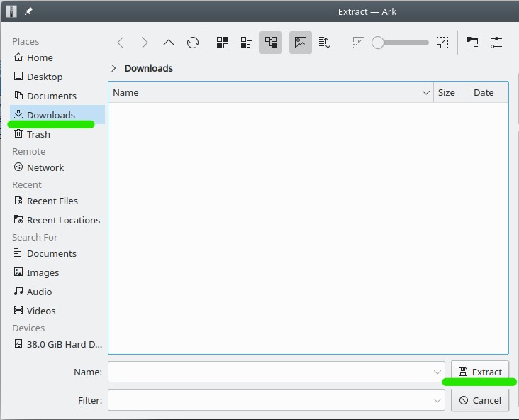
Task: Go to the parent folder
Action: [168, 43]
